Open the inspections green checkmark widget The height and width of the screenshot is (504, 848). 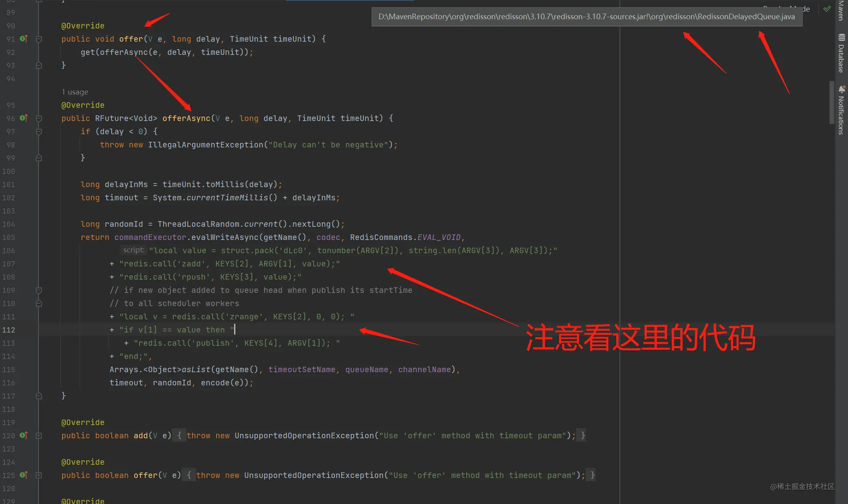pyautogui.click(x=827, y=9)
